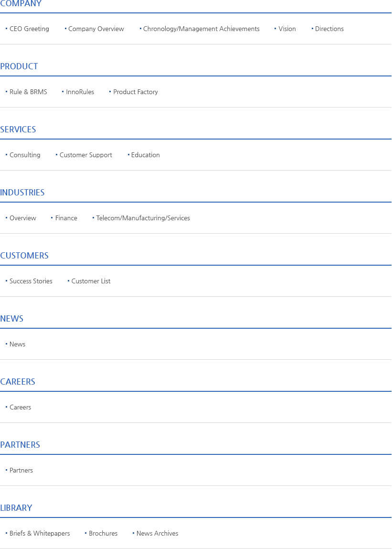The height and width of the screenshot is (549, 392).
Task: Open Briefs & Whitepapers in Library
Action: tap(40, 533)
